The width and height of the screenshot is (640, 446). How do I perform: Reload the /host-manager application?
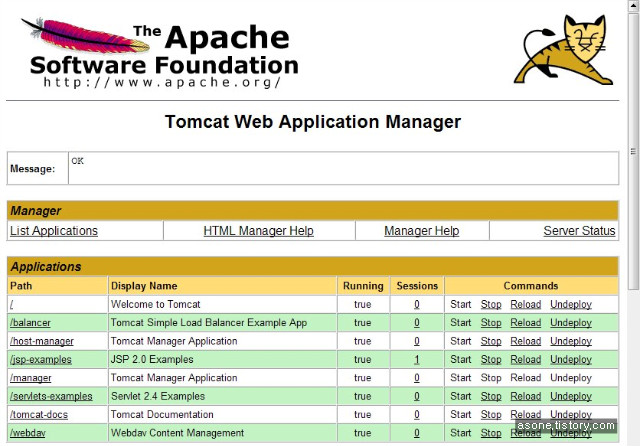point(526,341)
